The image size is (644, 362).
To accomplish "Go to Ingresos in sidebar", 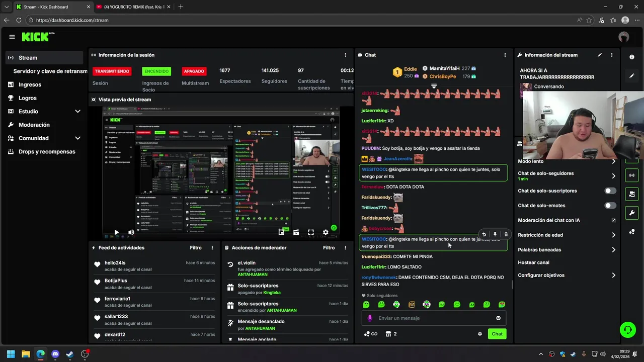I will 30,84.
